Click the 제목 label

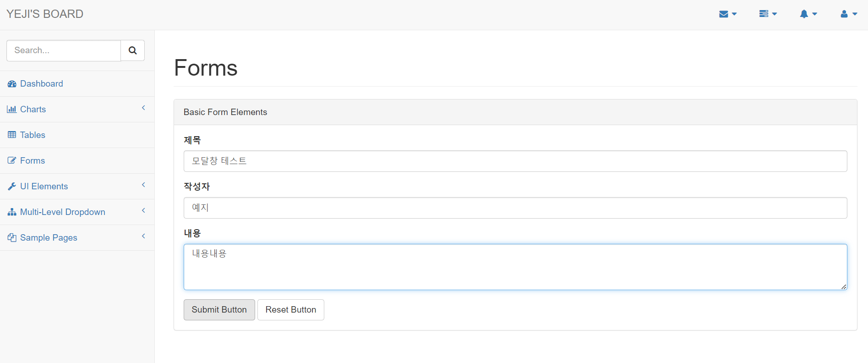(x=192, y=140)
